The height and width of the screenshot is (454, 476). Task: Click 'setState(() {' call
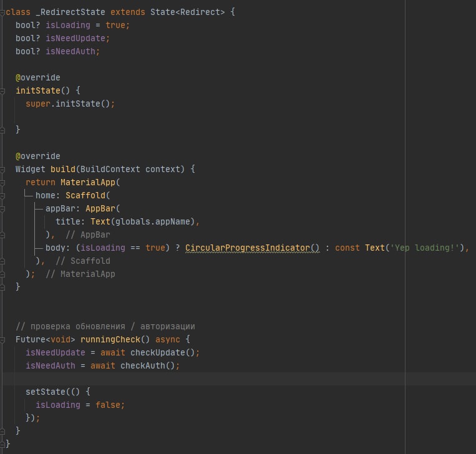coord(57,392)
